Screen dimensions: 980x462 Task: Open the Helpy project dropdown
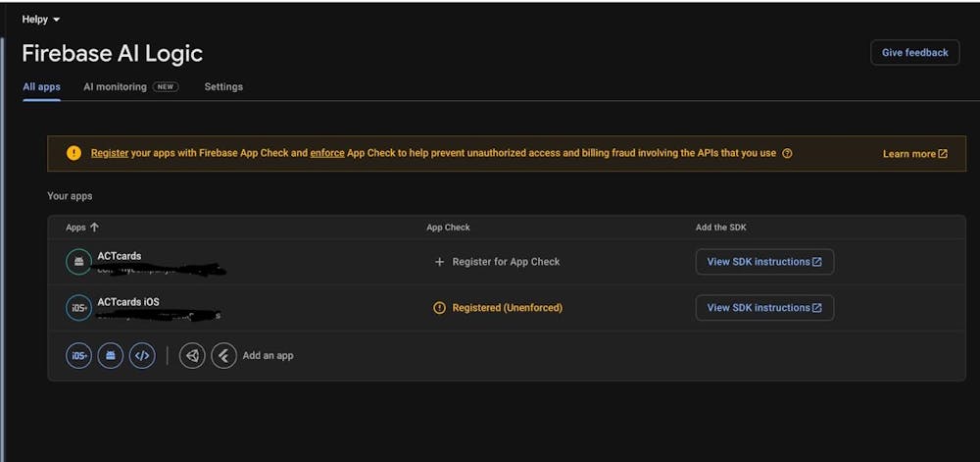41,20
